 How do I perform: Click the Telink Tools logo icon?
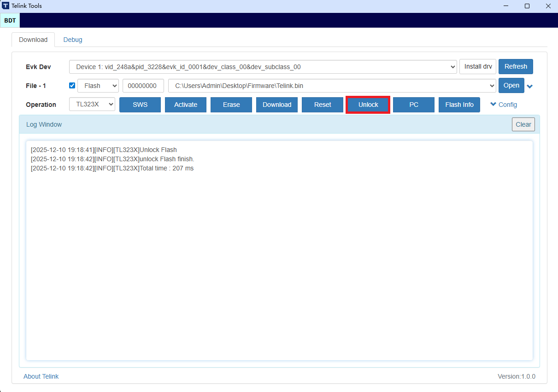(x=6, y=6)
